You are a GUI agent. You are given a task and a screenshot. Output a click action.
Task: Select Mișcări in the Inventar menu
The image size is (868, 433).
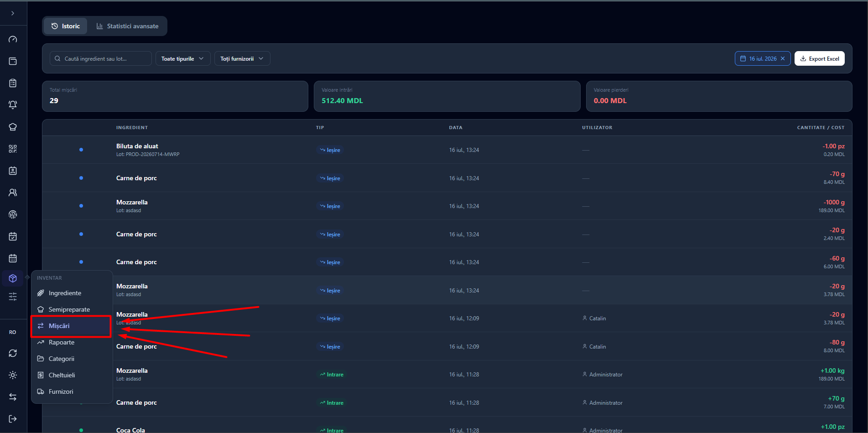click(x=71, y=326)
